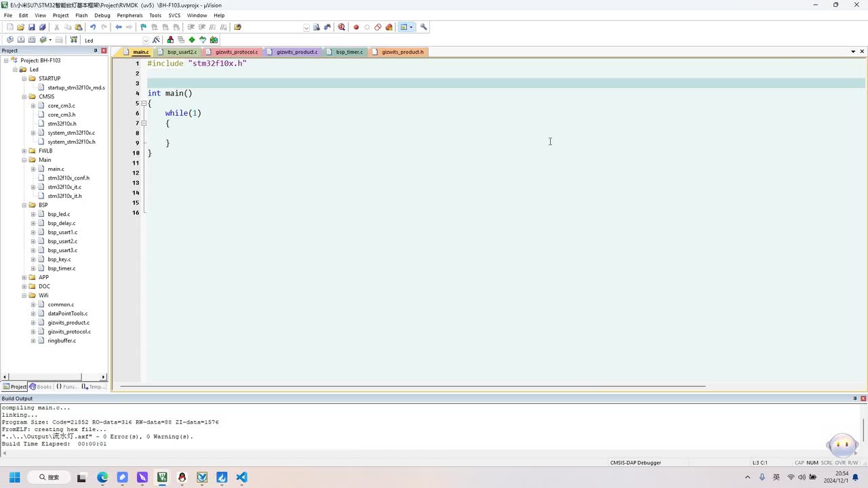Screen dimensions: 868x488
Task: Open the find text dropdown in toolbar
Action: (307, 28)
